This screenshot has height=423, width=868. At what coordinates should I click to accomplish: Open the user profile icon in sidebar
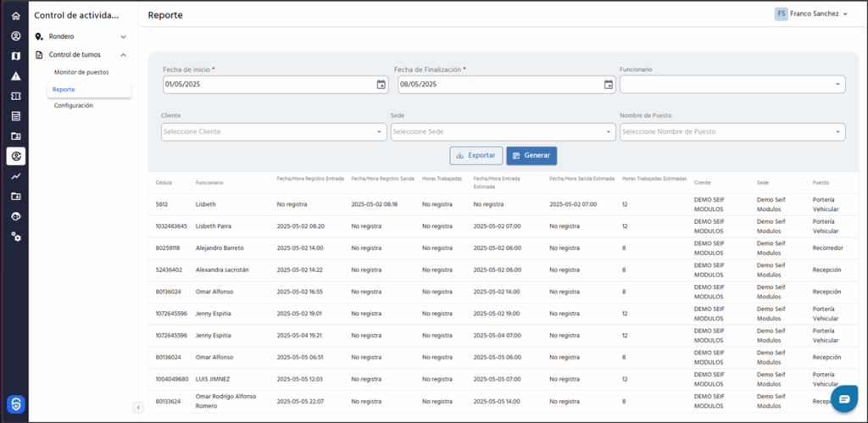[x=15, y=36]
